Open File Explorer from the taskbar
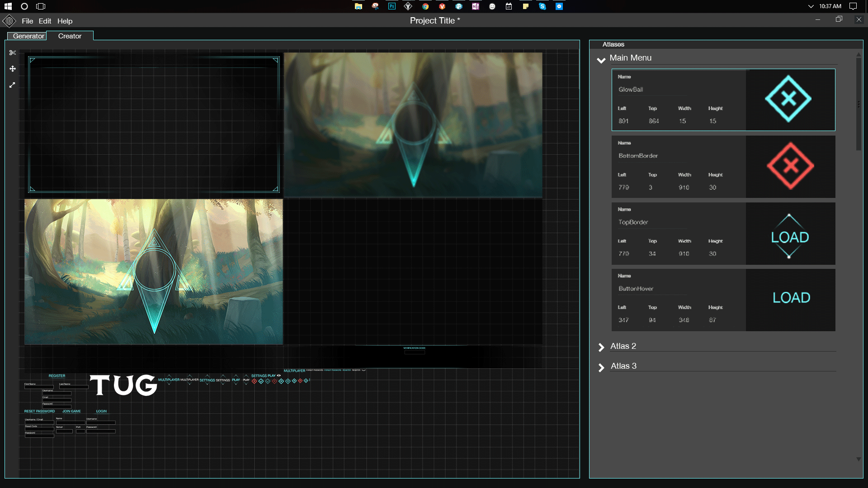The width and height of the screenshot is (868, 488). 359,6
